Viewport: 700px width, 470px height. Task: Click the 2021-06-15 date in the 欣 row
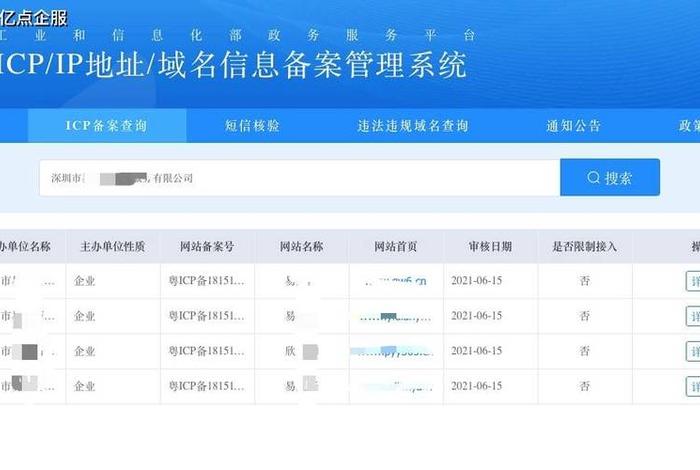(476, 351)
